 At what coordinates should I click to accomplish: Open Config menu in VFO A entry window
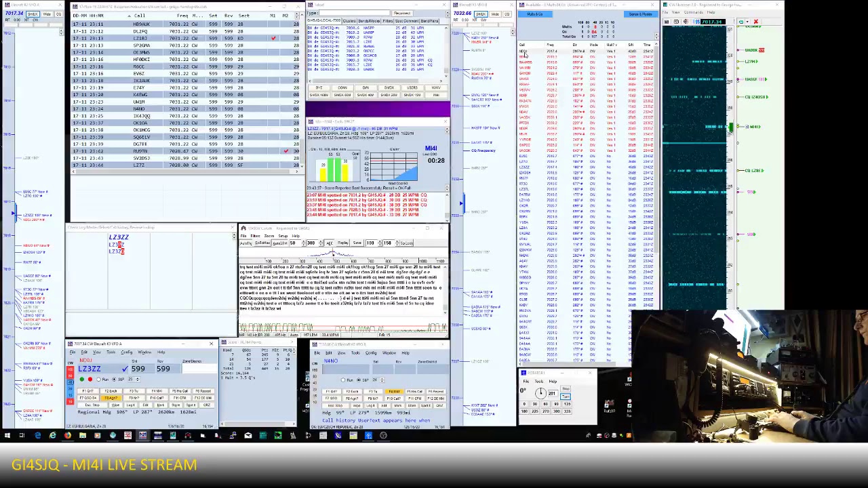tap(127, 352)
